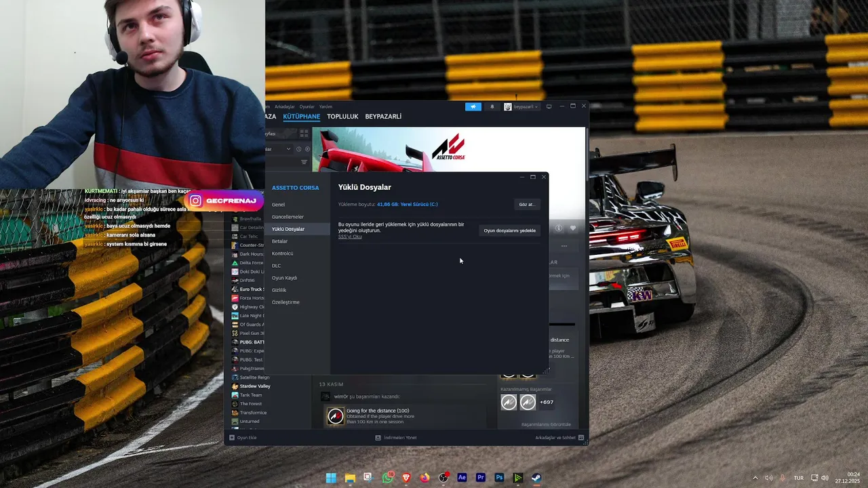The height and width of the screenshot is (488, 868).
Task: Click wim0r avatar in activity feed
Action: point(325,396)
